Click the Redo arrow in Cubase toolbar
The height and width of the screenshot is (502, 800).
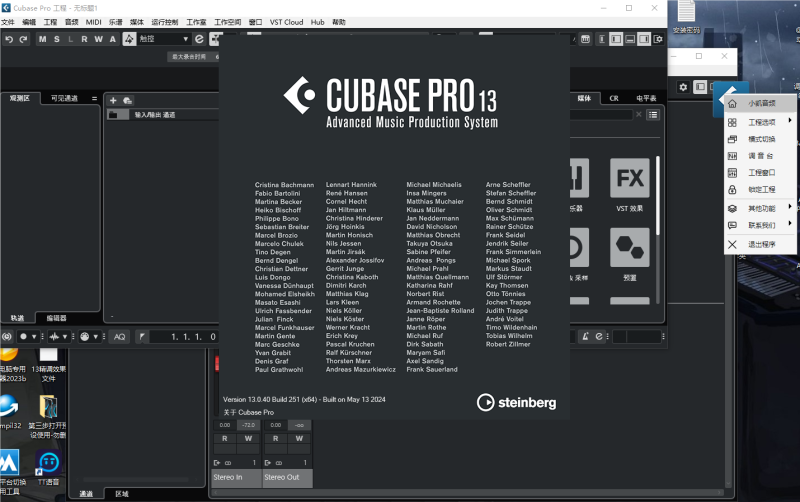pos(23,39)
